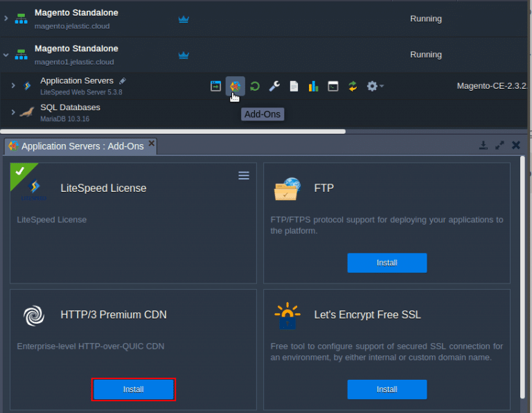This screenshot has width=532, height=413.
Task: Click the Enterprise-level HTTP-over-QUIC CDN description
Action: click(91, 346)
